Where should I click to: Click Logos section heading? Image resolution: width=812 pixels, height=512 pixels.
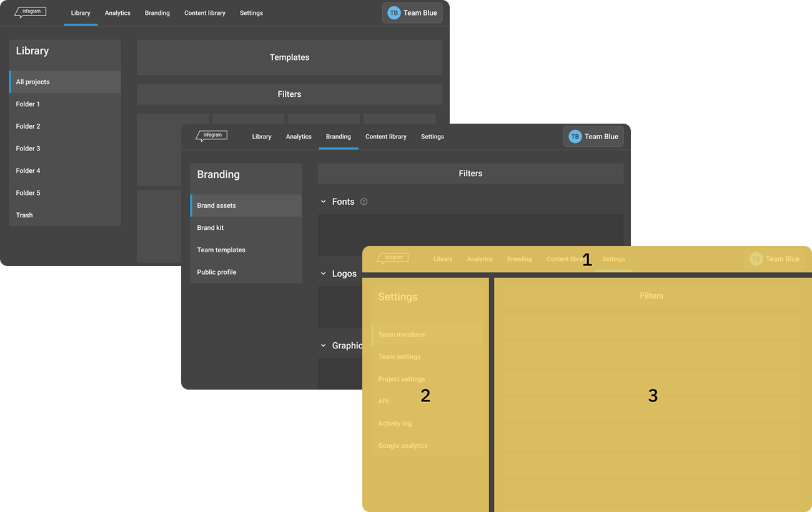(x=344, y=273)
